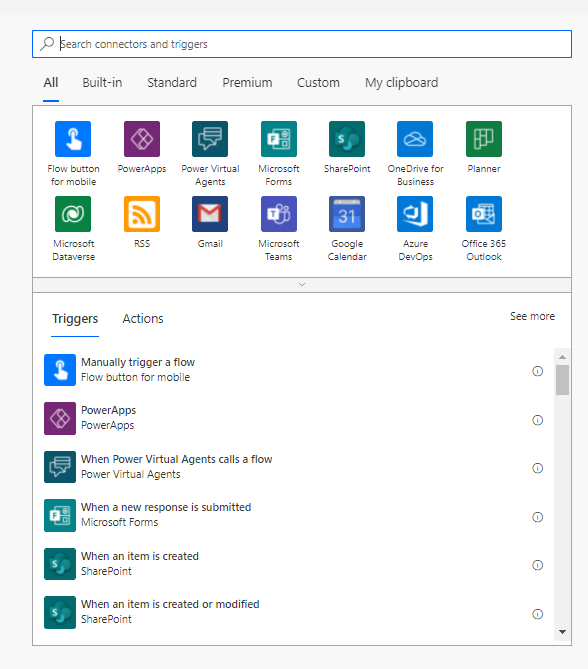
Task: Click the scrollbar down arrow
Action: [562, 632]
